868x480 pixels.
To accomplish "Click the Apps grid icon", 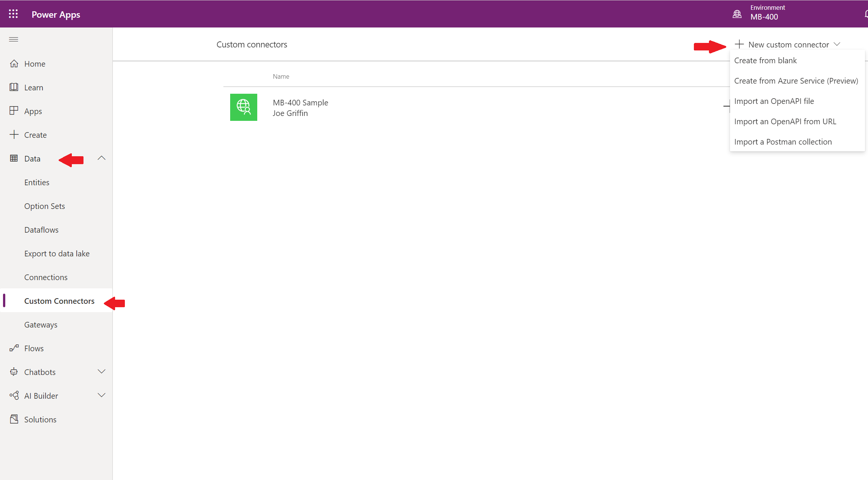I will 14,111.
